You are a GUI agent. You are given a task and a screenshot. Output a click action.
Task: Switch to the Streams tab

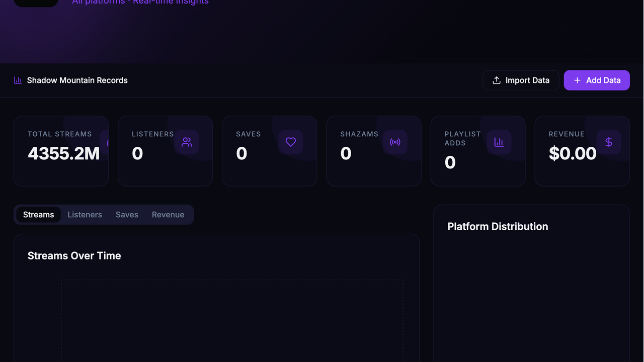click(x=39, y=215)
